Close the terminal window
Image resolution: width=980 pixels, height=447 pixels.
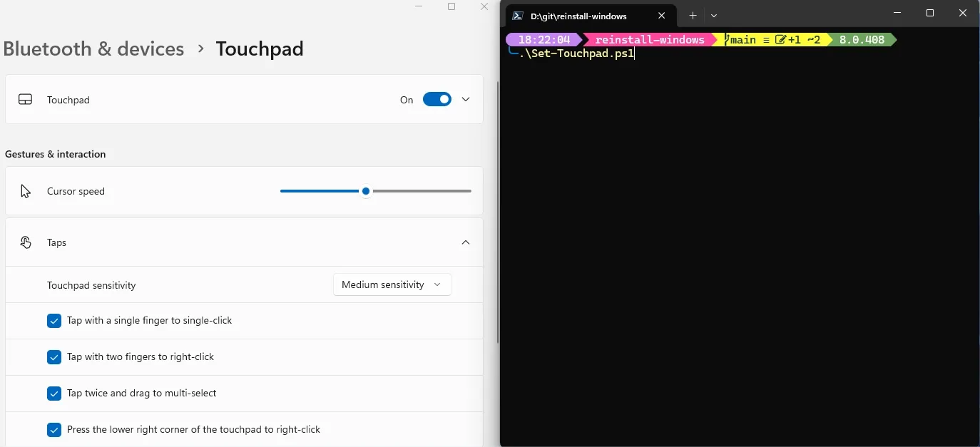point(963,13)
